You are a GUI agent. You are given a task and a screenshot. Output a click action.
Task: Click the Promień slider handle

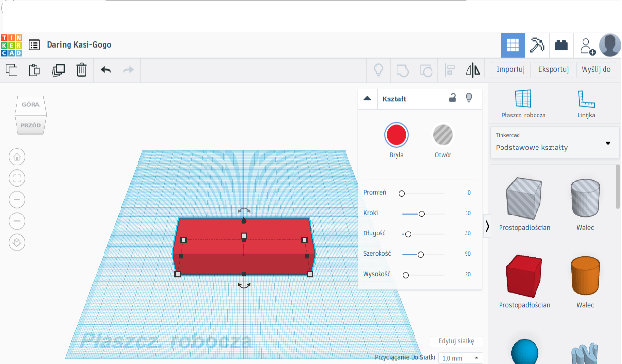coord(402,194)
